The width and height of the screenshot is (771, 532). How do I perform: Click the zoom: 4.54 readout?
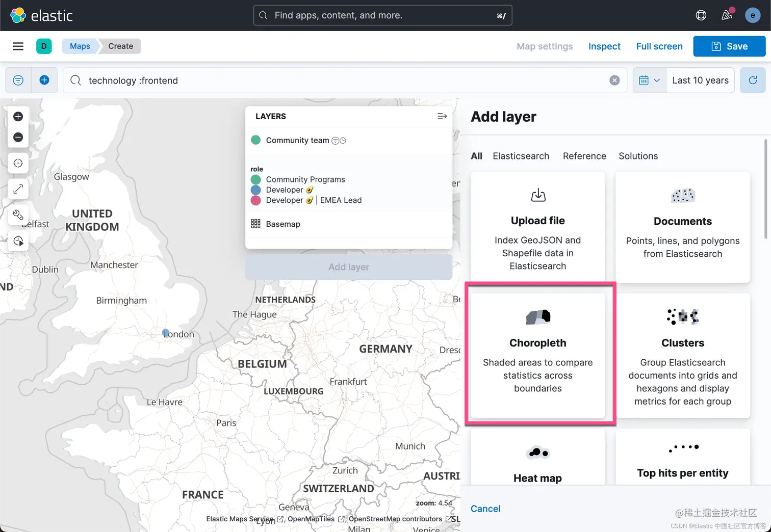pyautogui.click(x=434, y=503)
